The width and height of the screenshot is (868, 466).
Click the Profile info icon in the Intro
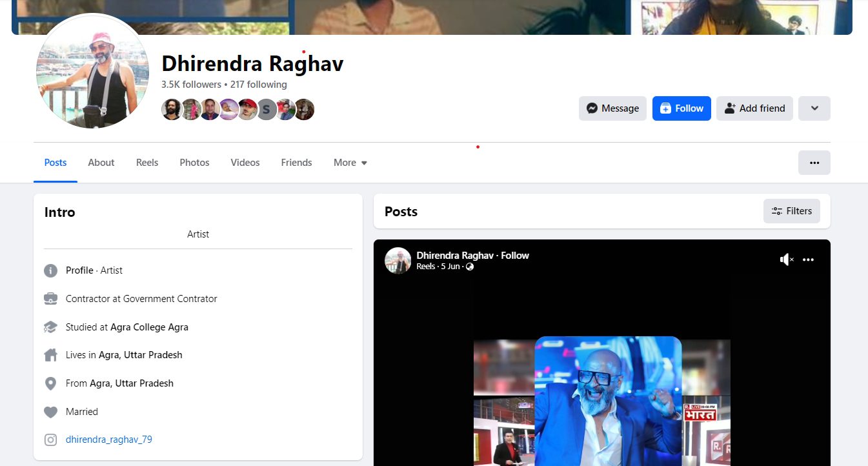coord(50,270)
